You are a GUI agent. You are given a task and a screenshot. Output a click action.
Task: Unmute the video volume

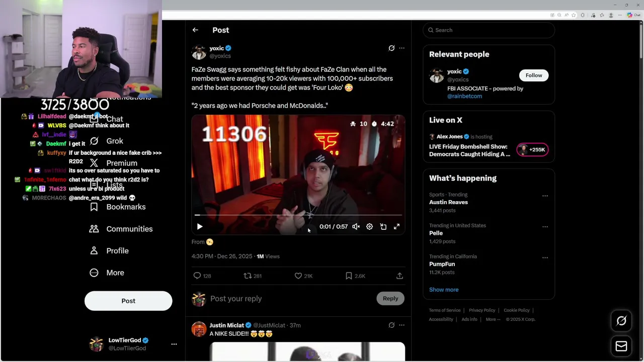point(356,227)
